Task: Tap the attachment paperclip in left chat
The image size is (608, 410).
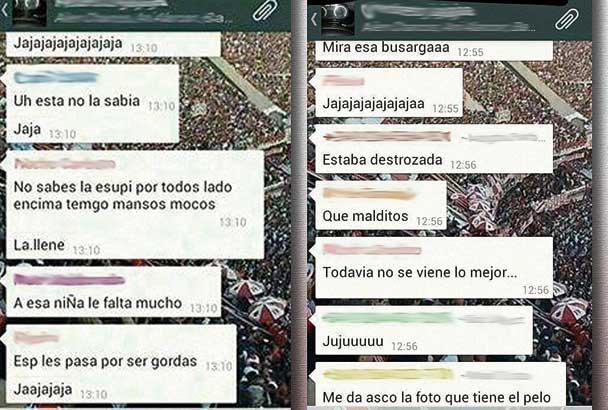Action: [x=266, y=10]
